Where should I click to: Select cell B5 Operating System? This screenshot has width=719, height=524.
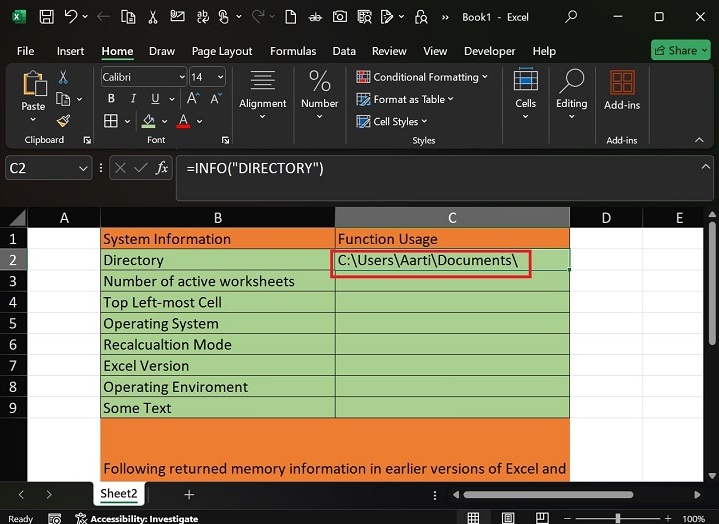[x=217, y=324]
